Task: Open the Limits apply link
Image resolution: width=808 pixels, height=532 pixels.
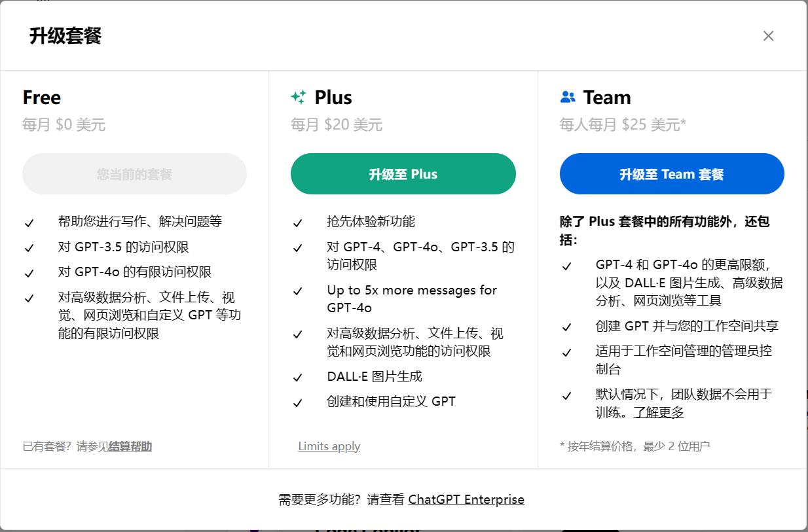Action: [x=329, y=446]
